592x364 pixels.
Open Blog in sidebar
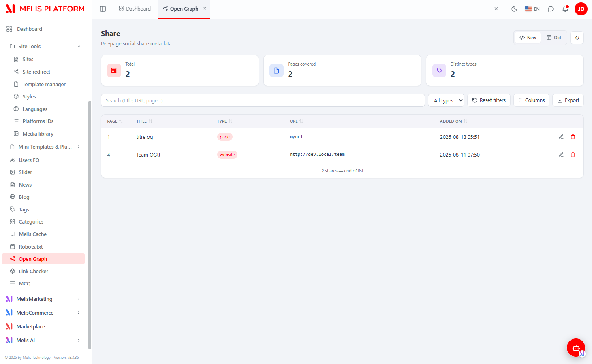coord(24,197)
